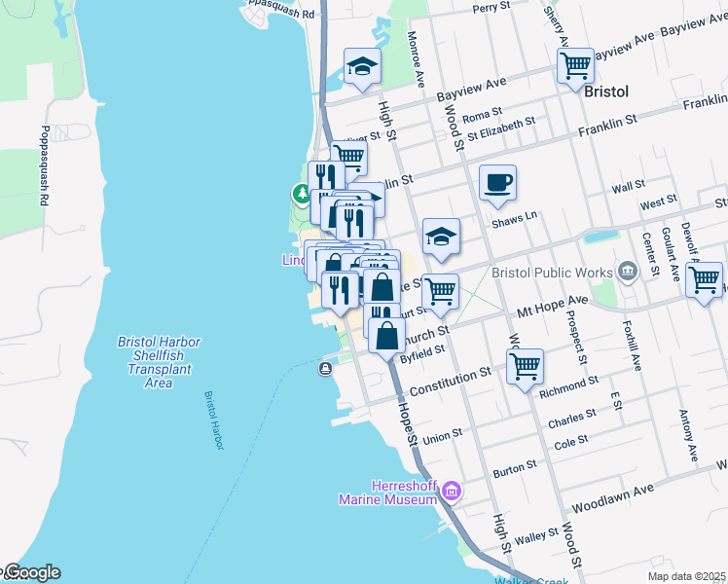Open the fork-and-knife marker at the waterfront pier
The image size is (728, 584).
(x=340, y=294)
